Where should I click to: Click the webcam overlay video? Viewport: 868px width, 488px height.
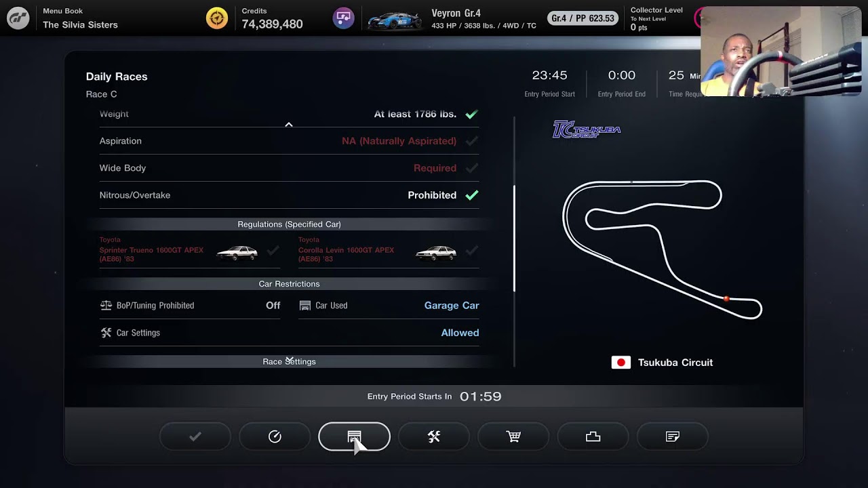pos(781,52)
